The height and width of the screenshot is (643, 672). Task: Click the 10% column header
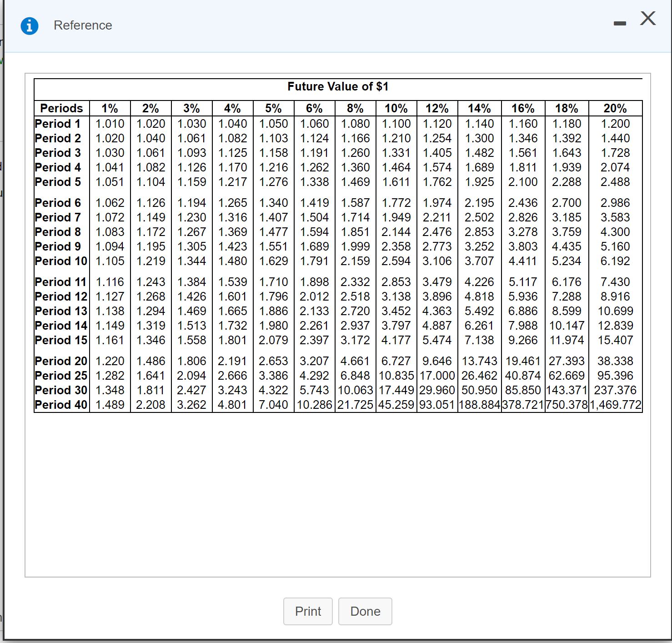click(396, 108)
